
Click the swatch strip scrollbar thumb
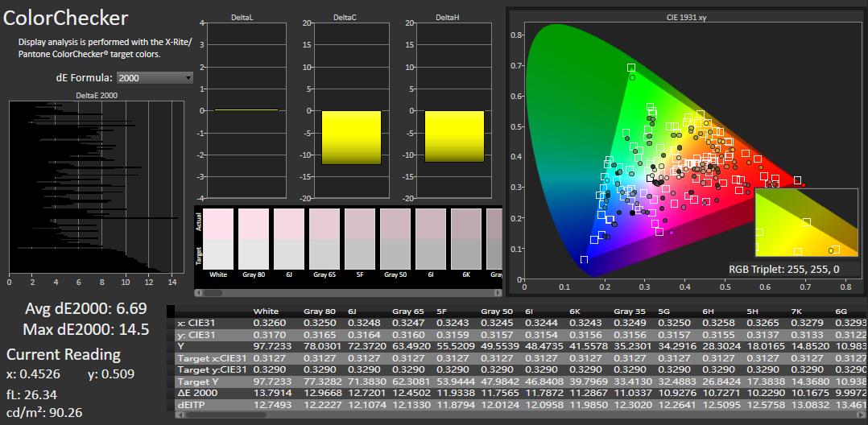coord(213,293)
